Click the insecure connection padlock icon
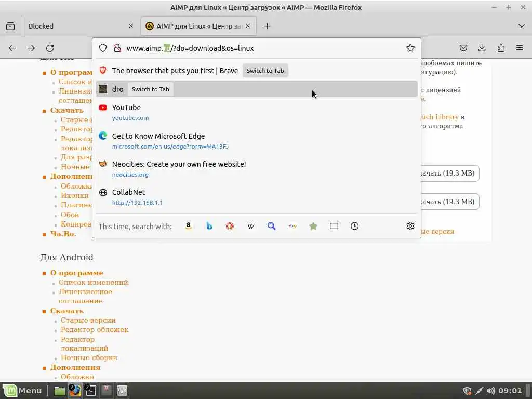This screenshot has height=399, width=532. [117, 48]
